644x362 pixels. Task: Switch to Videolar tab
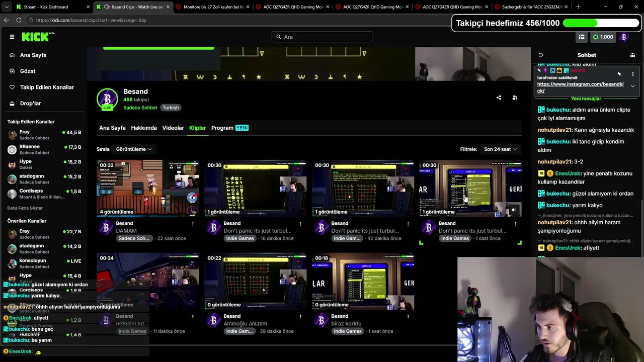click(x=173, y=128)
